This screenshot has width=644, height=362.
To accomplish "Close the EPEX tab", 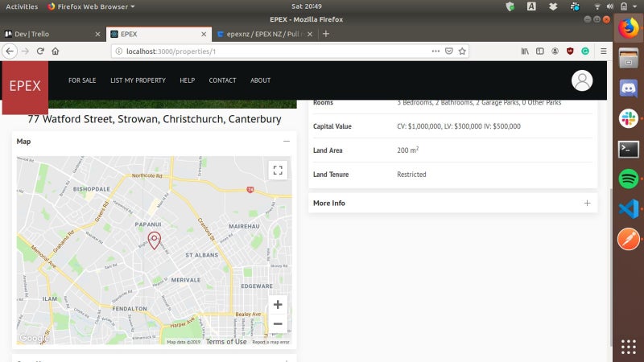I will pos(204,34).
